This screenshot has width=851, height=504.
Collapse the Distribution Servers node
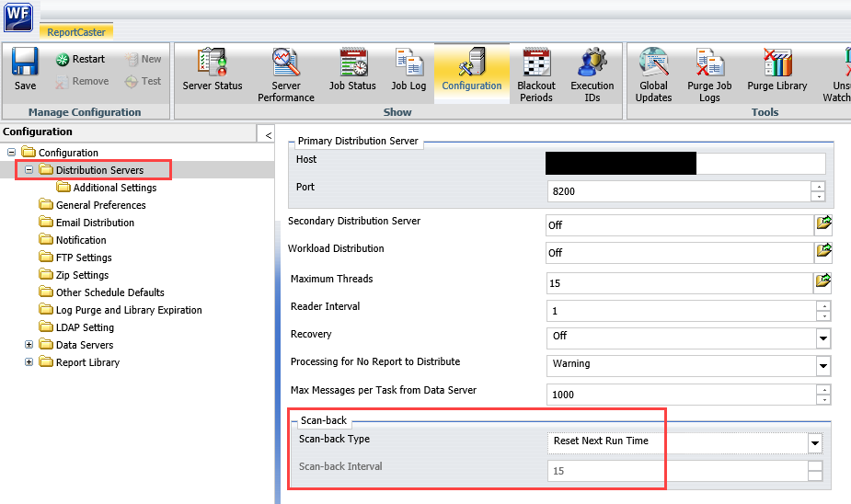pos(29,170)
